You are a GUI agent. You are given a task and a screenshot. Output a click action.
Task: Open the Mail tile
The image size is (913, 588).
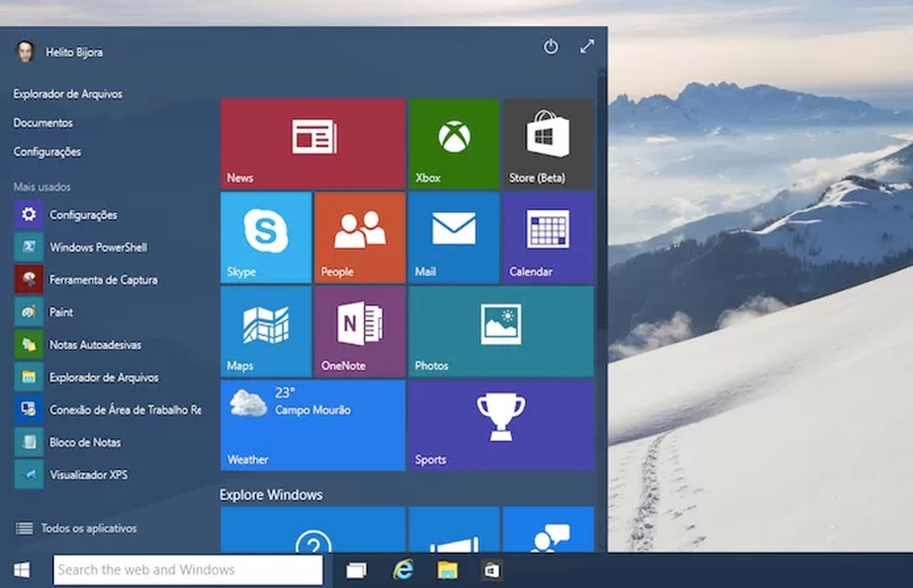click(454, 236)
